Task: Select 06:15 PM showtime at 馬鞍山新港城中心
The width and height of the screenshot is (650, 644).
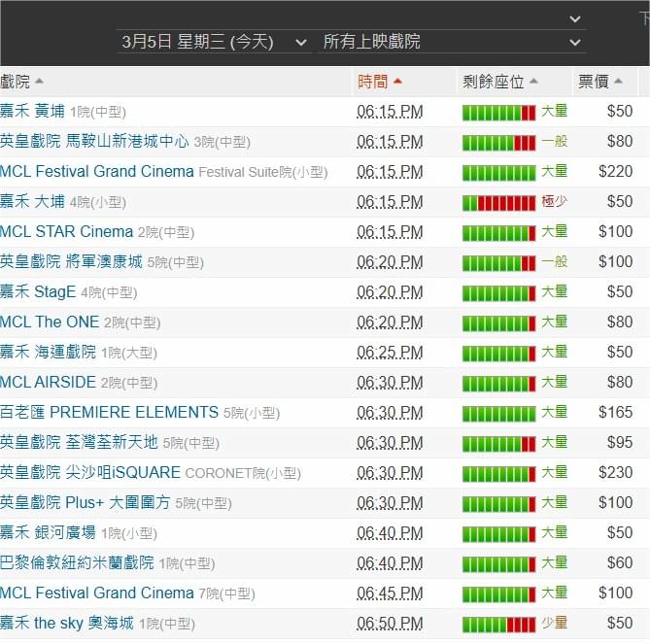Action: (390, 142)
